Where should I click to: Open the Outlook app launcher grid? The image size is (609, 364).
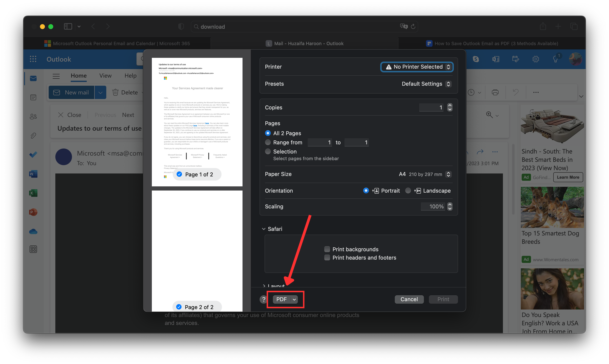[x=33, y=59]
